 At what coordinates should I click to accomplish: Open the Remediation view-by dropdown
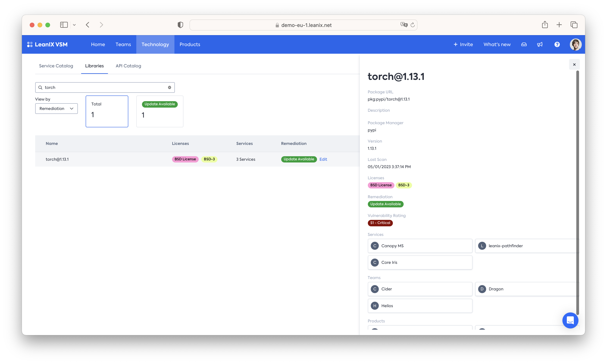[57, 109]
